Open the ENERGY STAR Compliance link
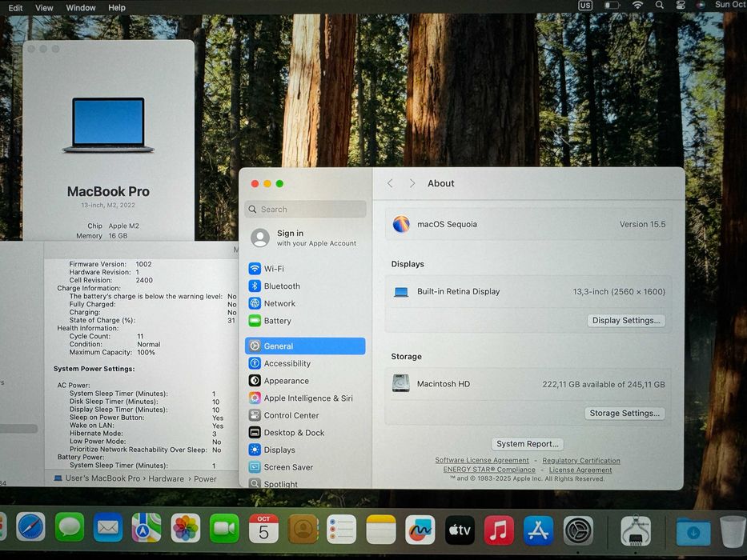Image resolution: width=747 pixels, height=560 pixels. pos(489,470)
